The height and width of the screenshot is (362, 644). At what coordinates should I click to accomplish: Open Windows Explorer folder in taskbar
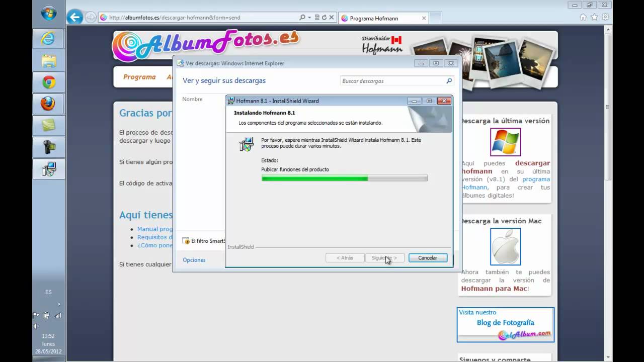[x=49, y=61]
